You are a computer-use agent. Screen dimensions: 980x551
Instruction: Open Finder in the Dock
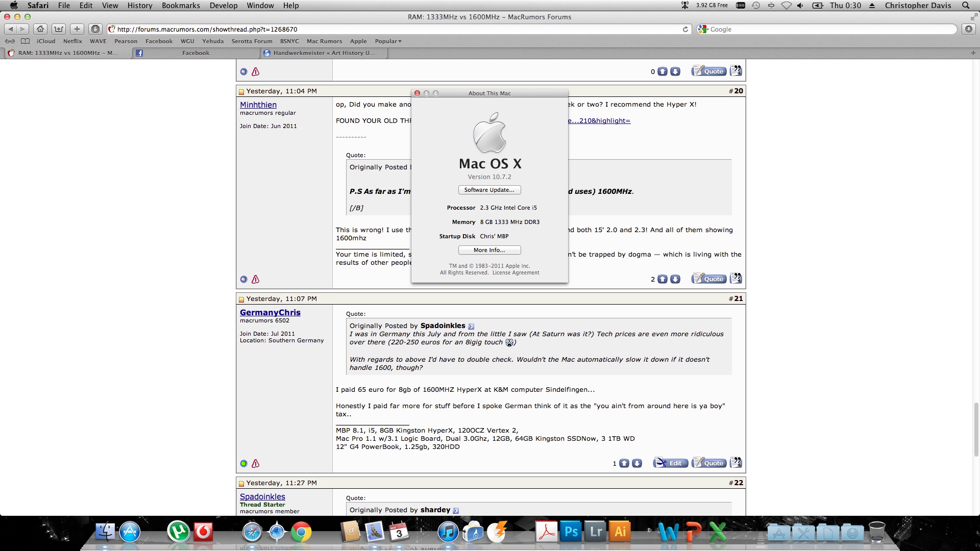[105, 532]
